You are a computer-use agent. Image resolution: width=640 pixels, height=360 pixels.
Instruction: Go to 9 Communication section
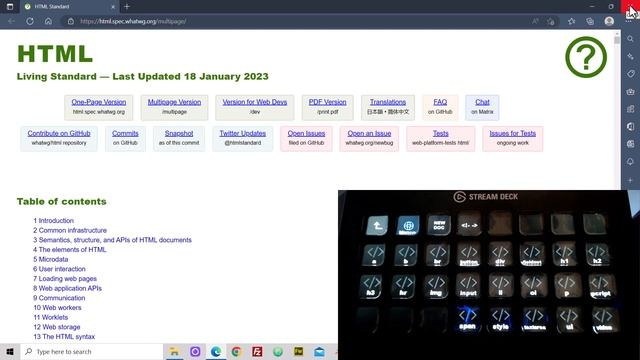59,298
